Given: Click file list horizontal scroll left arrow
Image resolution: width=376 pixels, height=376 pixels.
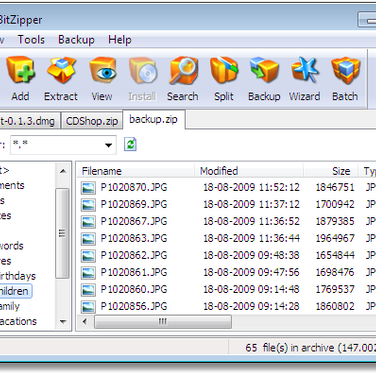Looking at the screenshot, I should tap(85, 322).
